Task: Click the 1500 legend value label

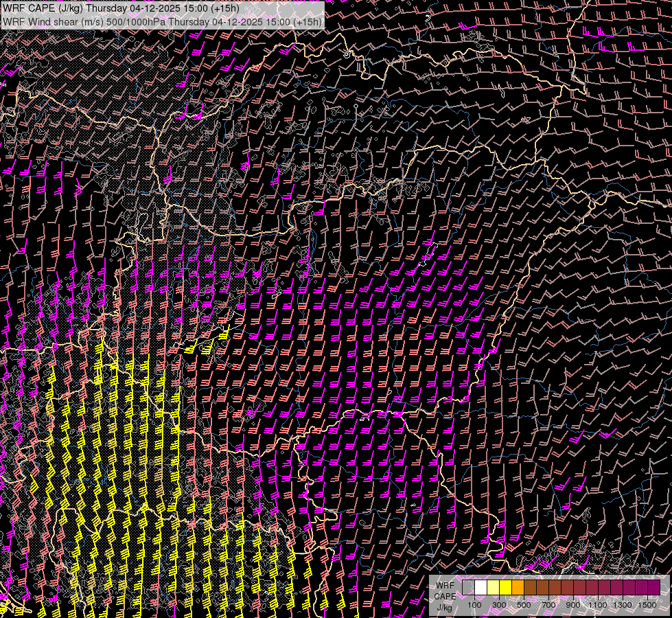Action: (647, 605)
